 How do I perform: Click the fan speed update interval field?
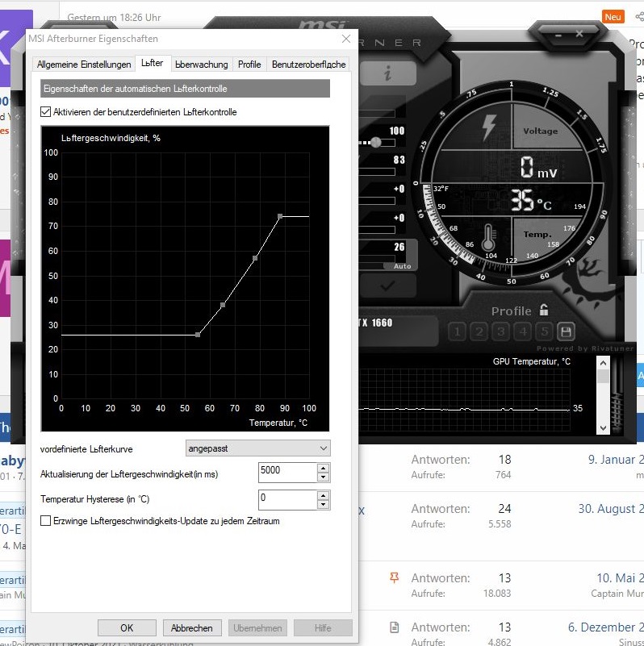click(x=287, y=472)
